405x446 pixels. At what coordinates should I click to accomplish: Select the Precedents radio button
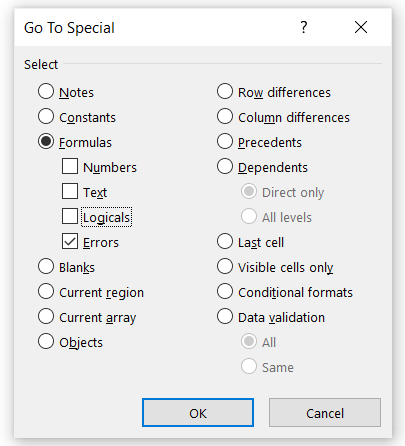pos(225,141)
